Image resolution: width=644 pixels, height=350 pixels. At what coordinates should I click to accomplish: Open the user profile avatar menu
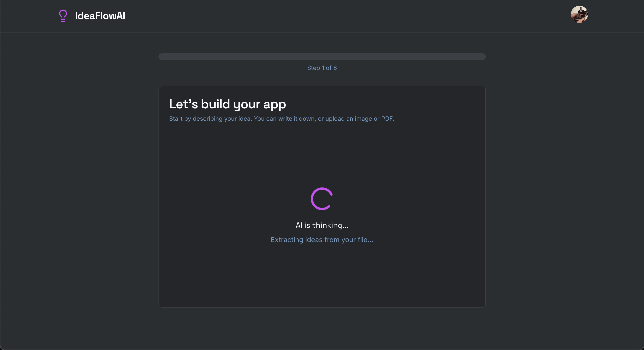click(579, 14)
